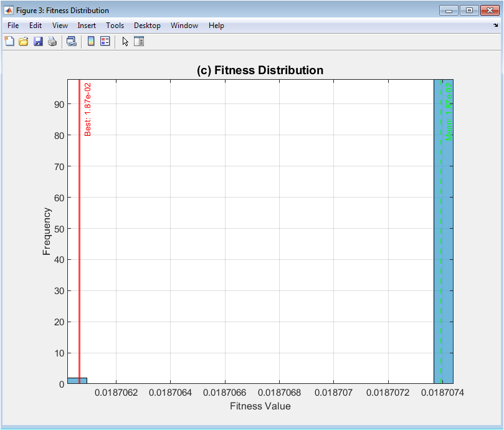504x430 pixels.
Task: Maximize the Fitness Distribution figure window
Action: click(469, 10)
